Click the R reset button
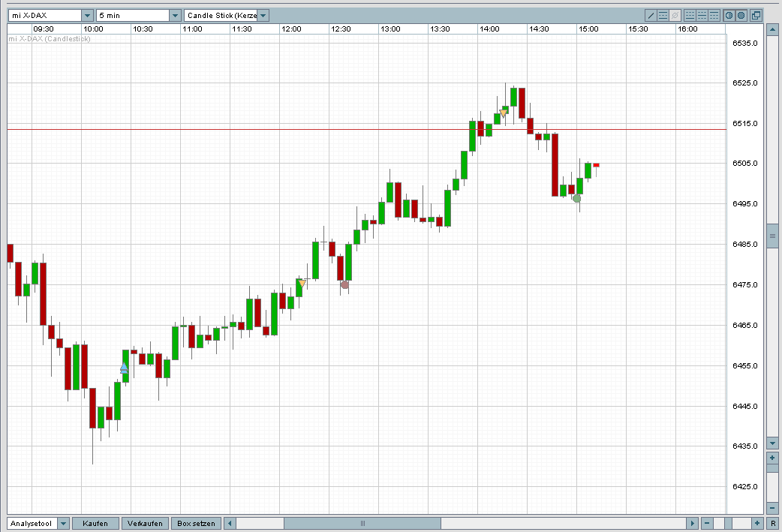Viewport: 782px width, 532px height. point(773,523)
